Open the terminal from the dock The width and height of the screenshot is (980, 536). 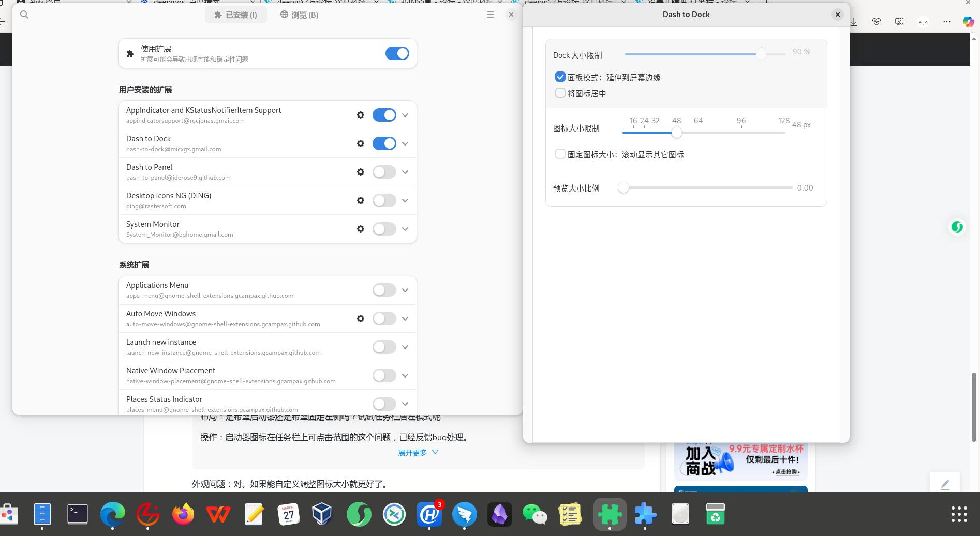coord(78,514)
